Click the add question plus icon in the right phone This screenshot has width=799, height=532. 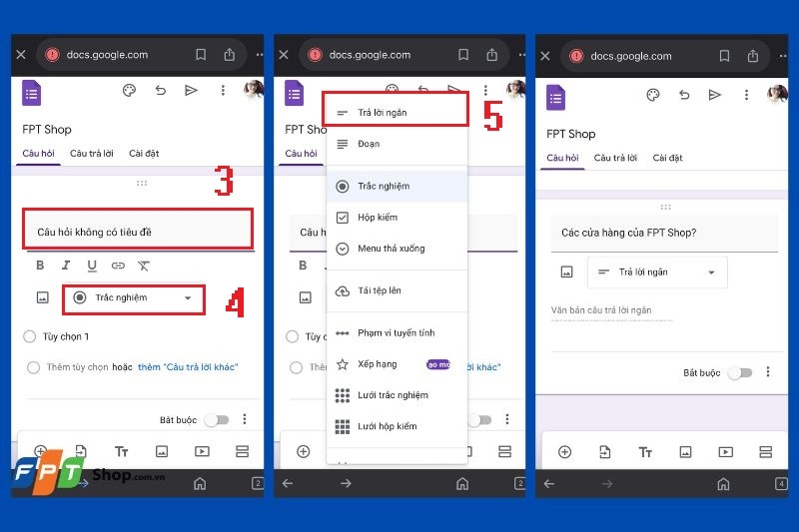(564, 452)
